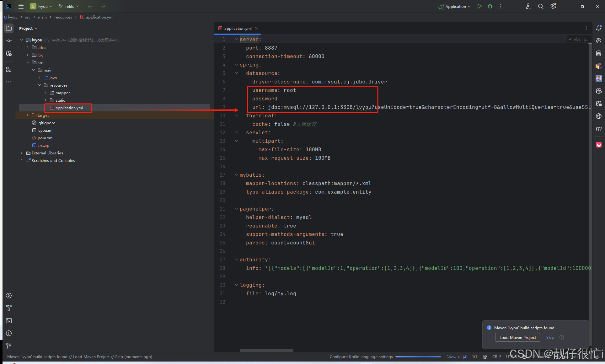The width and height of the screenshot is (605, 364).
Task: Open the Database tool window
Action: point(598,53)
